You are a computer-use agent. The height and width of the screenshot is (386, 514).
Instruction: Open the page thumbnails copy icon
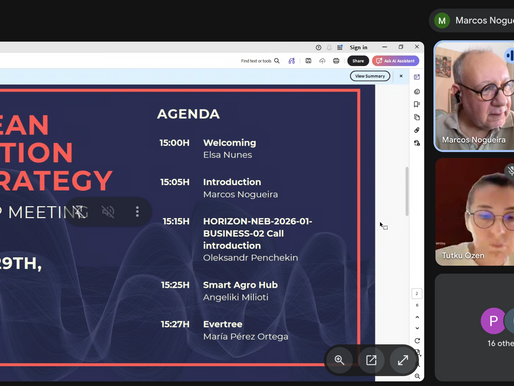[x=417, y=117]
